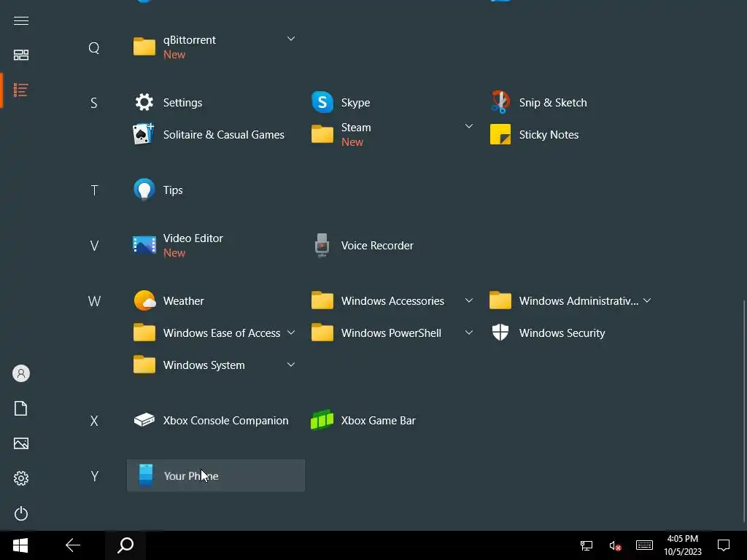Open the Action Center notifications icon
Image resolution: width=747 pixels, height=560 pixels.
click(x=724, y=545)
